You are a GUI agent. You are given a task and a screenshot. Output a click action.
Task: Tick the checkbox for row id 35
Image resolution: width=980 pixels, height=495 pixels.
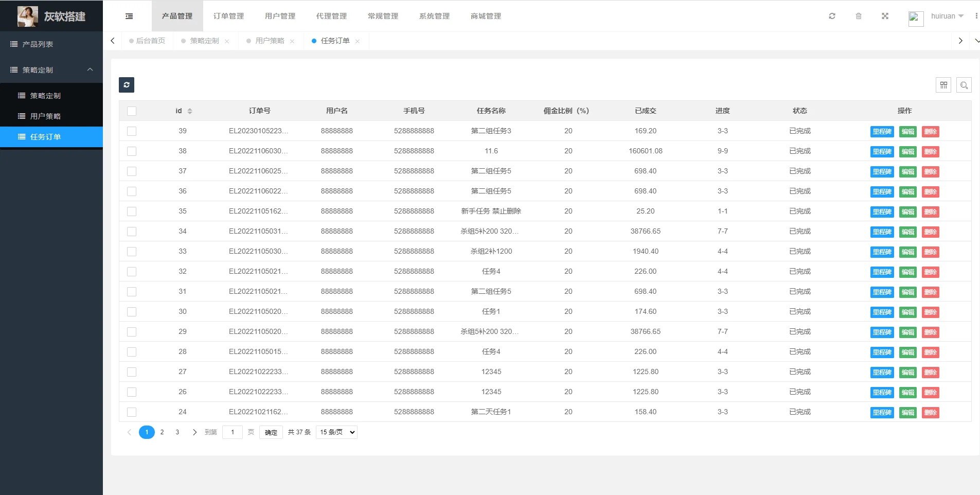[x=132, y=211]
